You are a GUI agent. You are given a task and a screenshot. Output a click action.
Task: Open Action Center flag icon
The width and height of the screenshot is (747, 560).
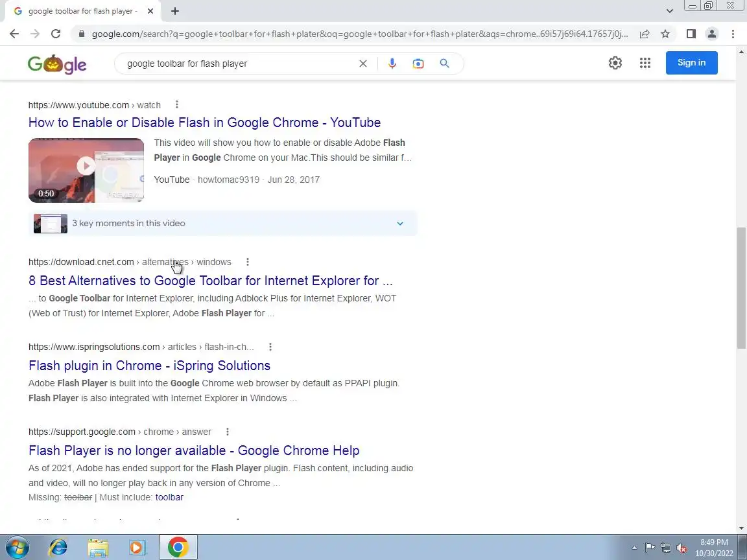pyautogui.click(x=650, y=548)
